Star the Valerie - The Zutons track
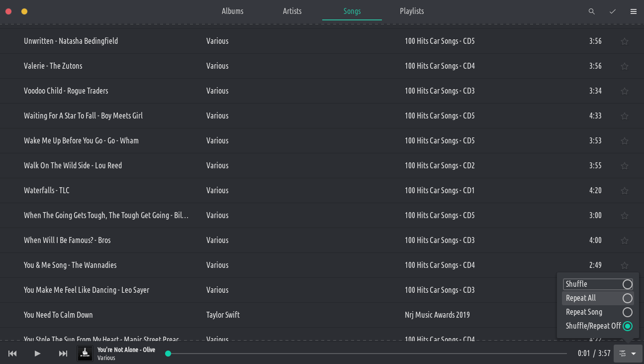The height and width of the screenshot is (364, 644). tap(625, 66)
